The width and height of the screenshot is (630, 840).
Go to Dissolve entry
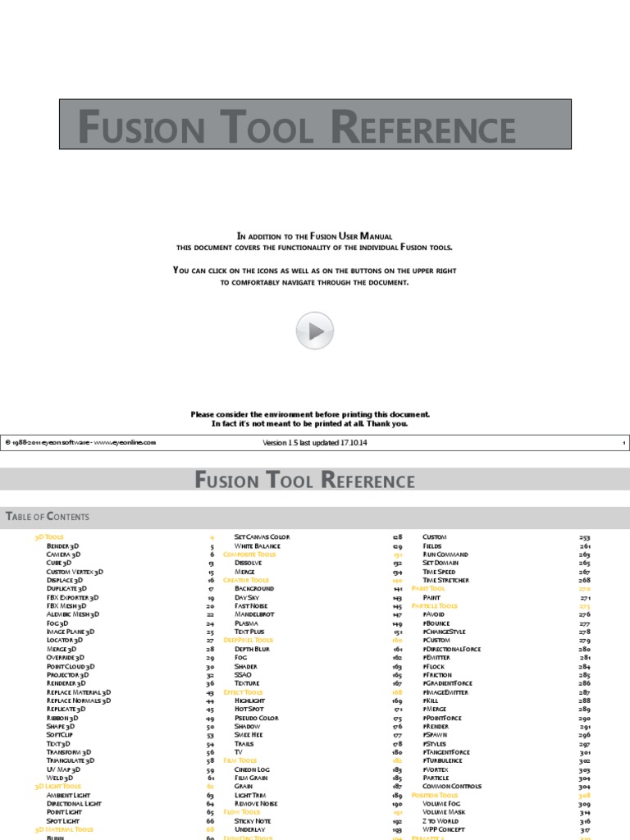[x=248, y=563]
